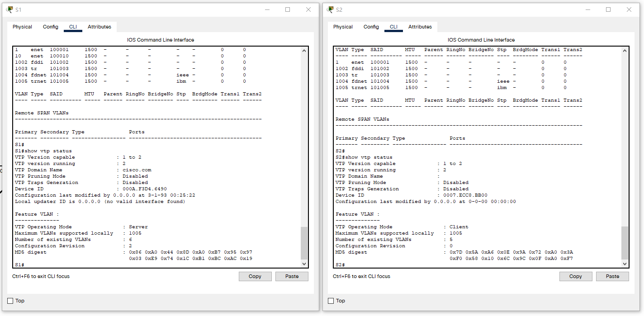This screenshot has width=644, height=316.
Task: Enable the Top checkbox in S2 window
Action: (331, 301)
